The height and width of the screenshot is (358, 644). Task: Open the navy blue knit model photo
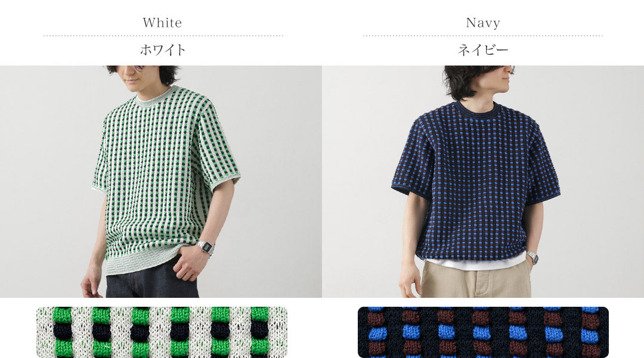[483, 181]
